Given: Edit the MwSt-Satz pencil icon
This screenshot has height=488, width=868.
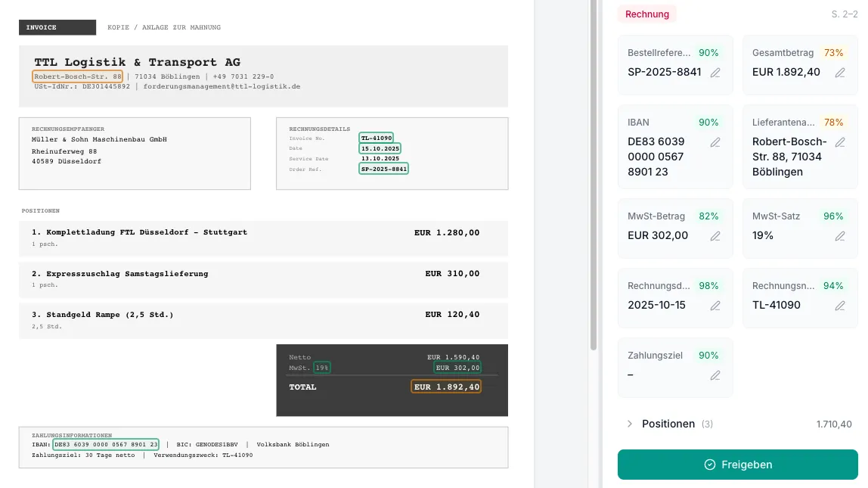Looking at the screenshot, I should pyautogui.click(x=840, y=236).
